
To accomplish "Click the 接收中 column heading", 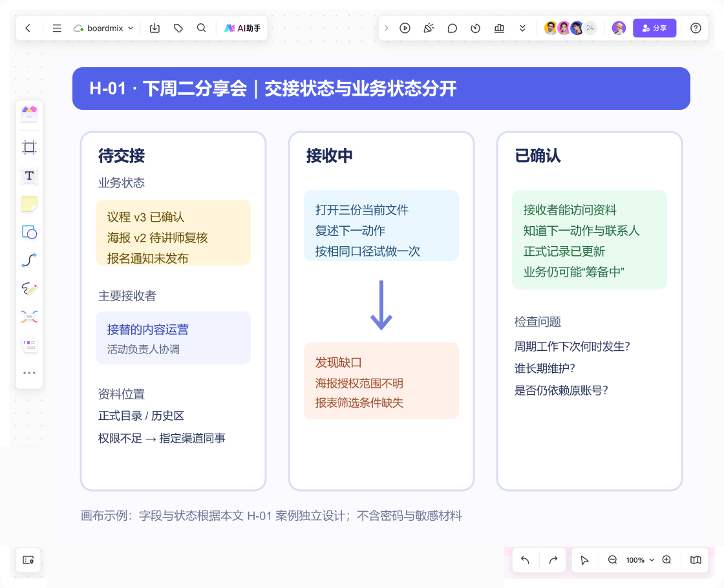I will [329, 156].
